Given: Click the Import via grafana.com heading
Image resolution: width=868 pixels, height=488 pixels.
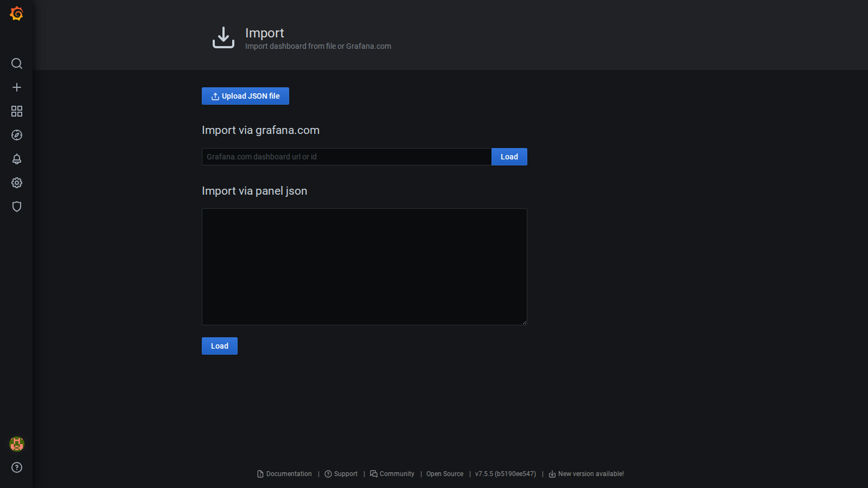Looking at the screenshot, I should 260,130.
